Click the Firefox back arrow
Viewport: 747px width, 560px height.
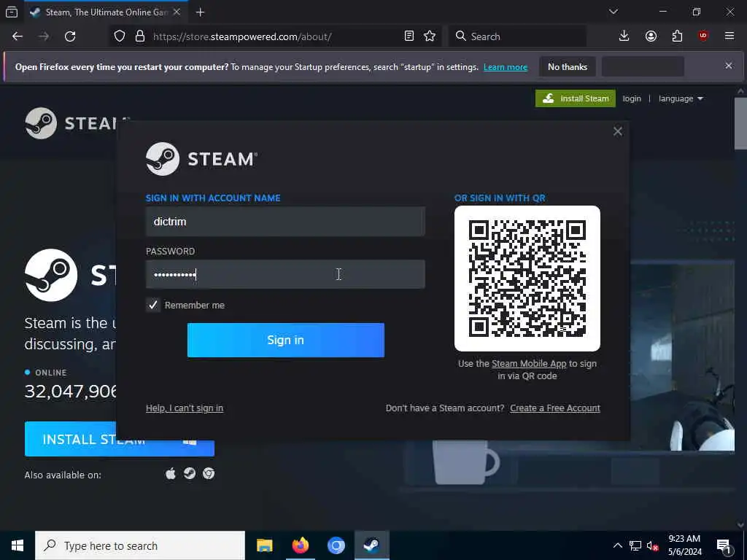click(x=18, y=36)
